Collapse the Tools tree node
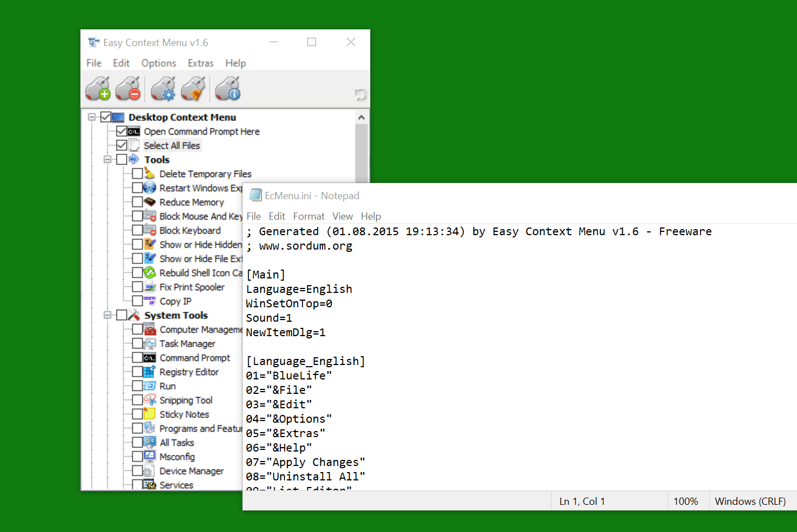797x532 pixels. (x=107, y=160)
